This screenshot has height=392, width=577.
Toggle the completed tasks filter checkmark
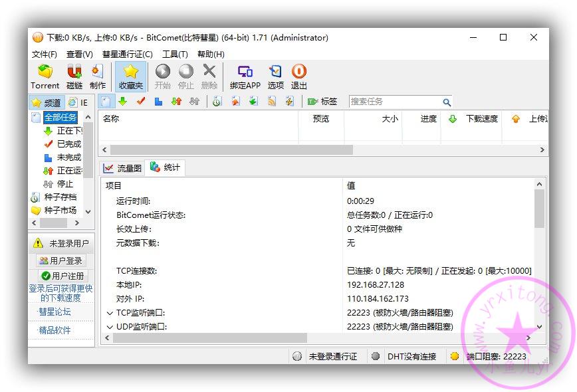click(140, 102)
